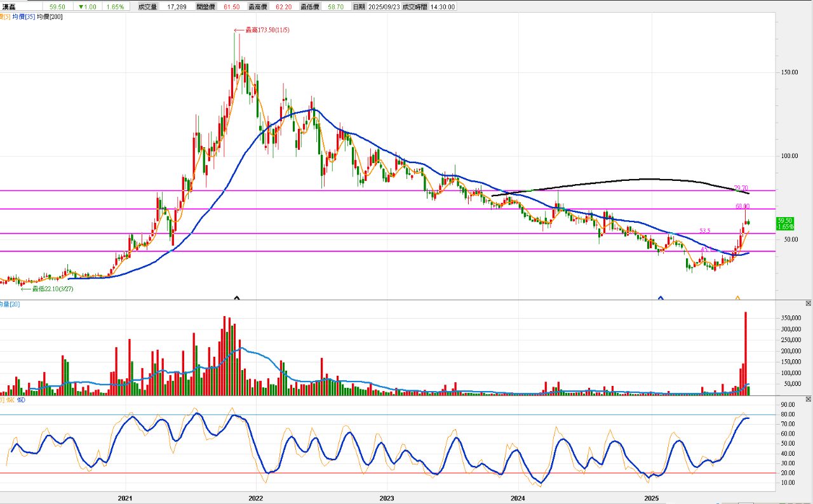Click the 成交時間 trade time label

415,6
